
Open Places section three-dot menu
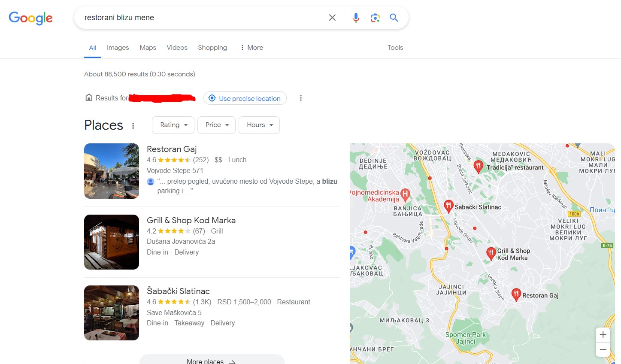coord(133,126)
